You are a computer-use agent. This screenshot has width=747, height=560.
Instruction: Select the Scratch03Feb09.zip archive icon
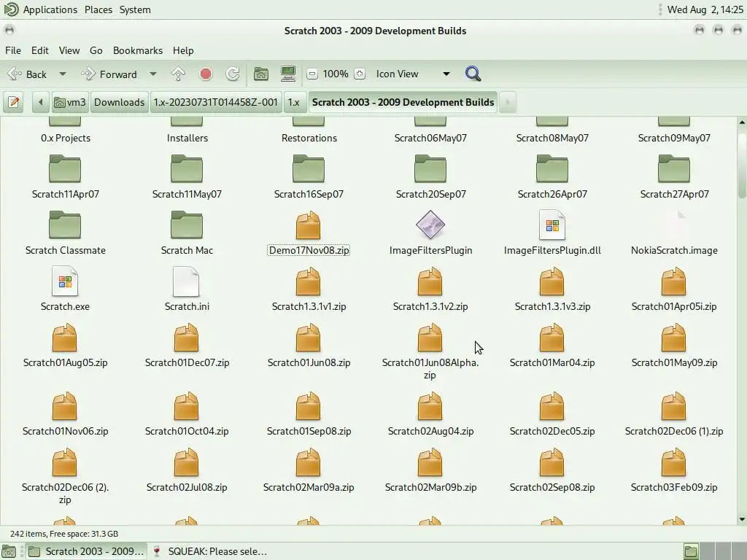click(673, 462)
